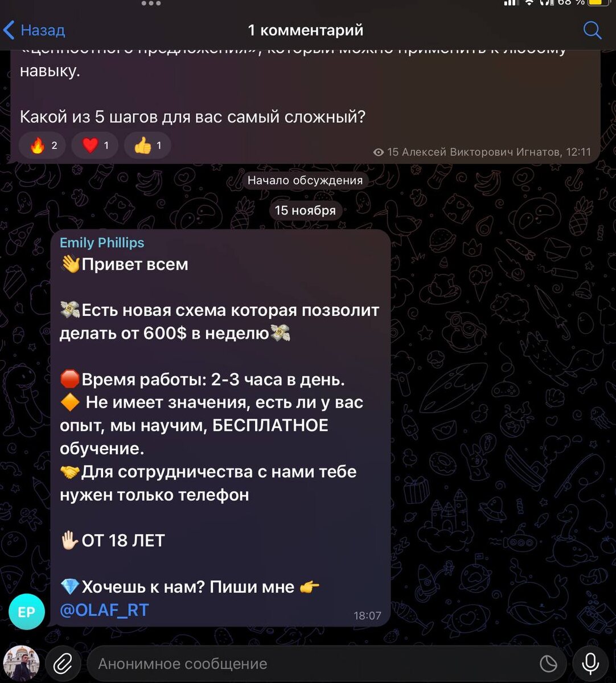
Task: Open the paperclip attachment menu
Action: click(x=63, y=664)
